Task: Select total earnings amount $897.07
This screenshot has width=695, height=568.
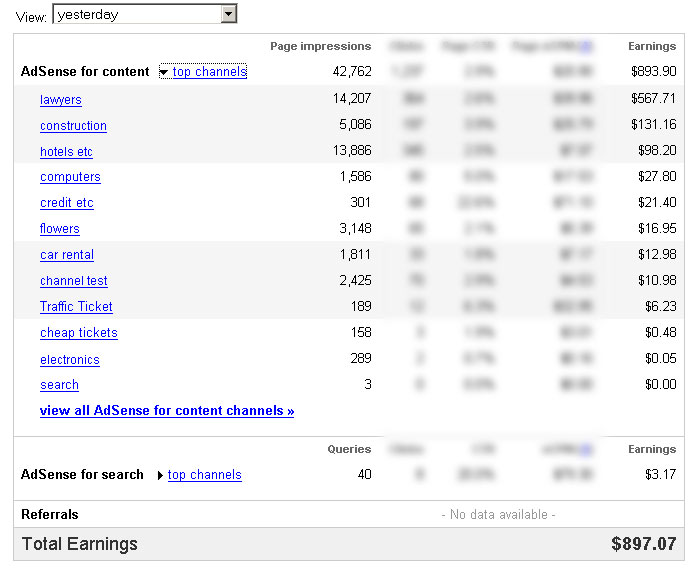Action: coord(644,544)
